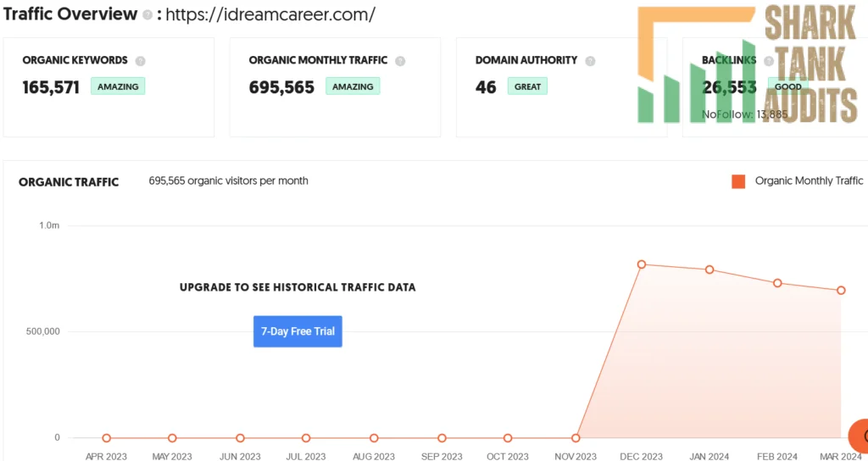Image resolution: width=868 pixels, height=461 pixels.
Task: Select the OCT 2023 data point
Action: point(508,438)
